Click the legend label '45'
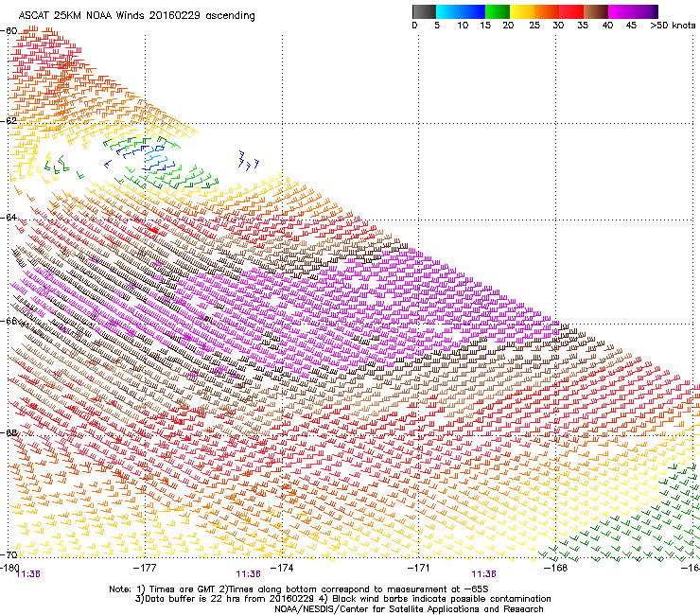Image resolution: width=700 pixels, height=615 pixels. [631, 26]
